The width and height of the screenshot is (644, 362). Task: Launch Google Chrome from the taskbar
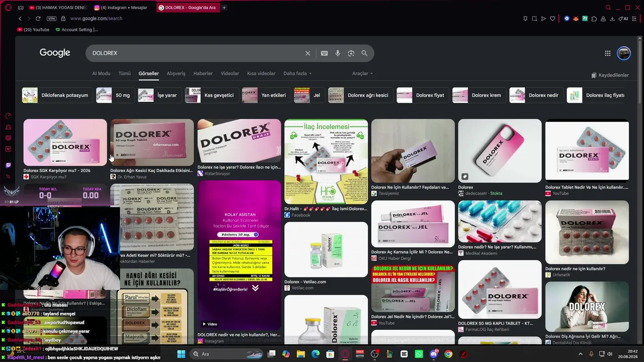pos(448,354)
